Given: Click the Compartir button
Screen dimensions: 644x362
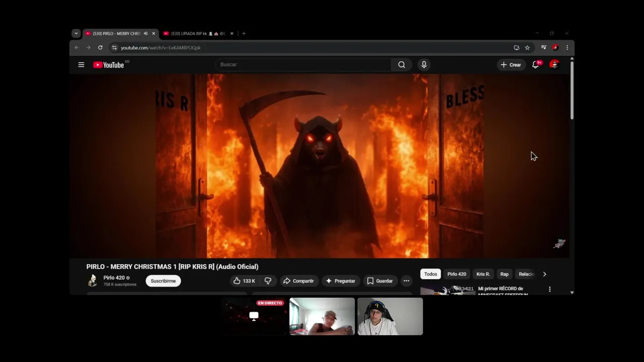Looking at the screenshot, I should pyautogui.click(x=298, y=281).
